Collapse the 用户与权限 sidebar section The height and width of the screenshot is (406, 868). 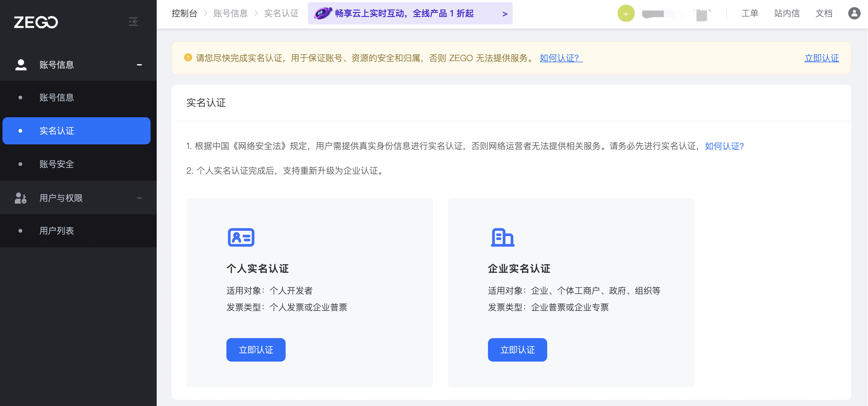click(x=139, y=198)
